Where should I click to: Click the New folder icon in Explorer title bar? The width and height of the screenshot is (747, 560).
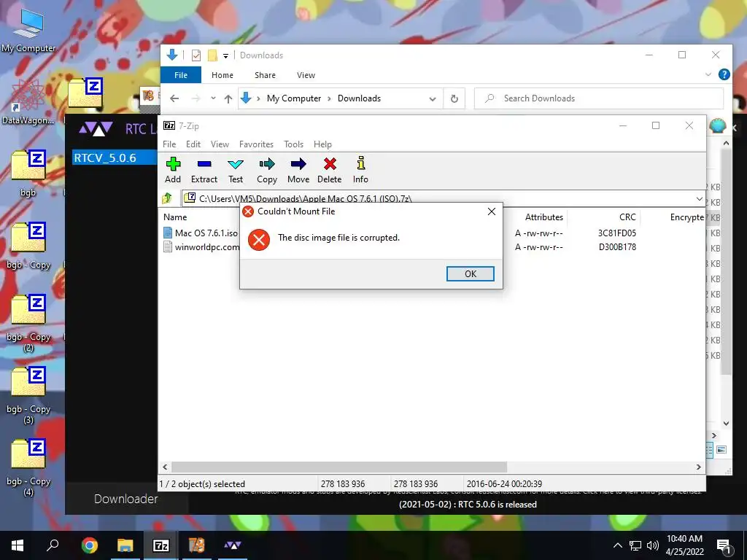tap(212, 55)
